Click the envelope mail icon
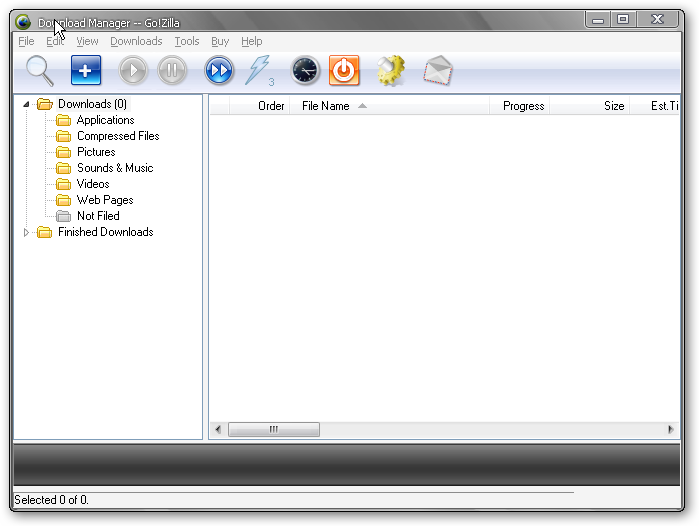 437,71
